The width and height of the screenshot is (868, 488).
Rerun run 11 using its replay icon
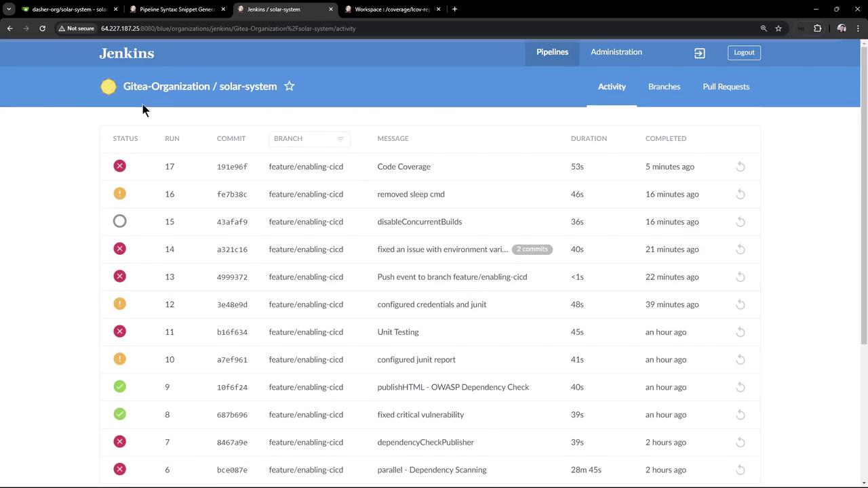tap(741, 332)
